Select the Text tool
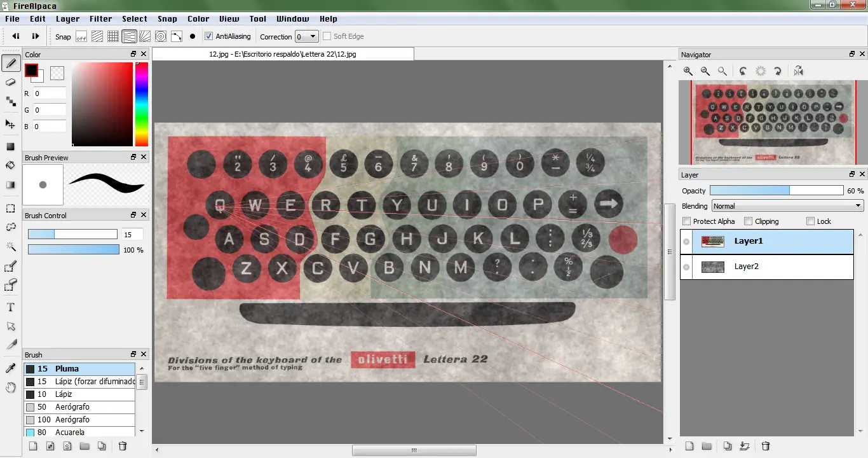This screenshot has width=868, height=458. tap(10, 308)
